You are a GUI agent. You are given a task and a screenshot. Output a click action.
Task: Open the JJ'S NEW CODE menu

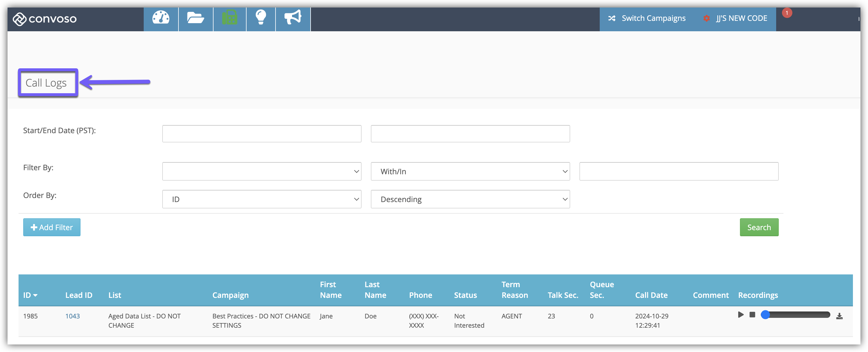point(736,19)
